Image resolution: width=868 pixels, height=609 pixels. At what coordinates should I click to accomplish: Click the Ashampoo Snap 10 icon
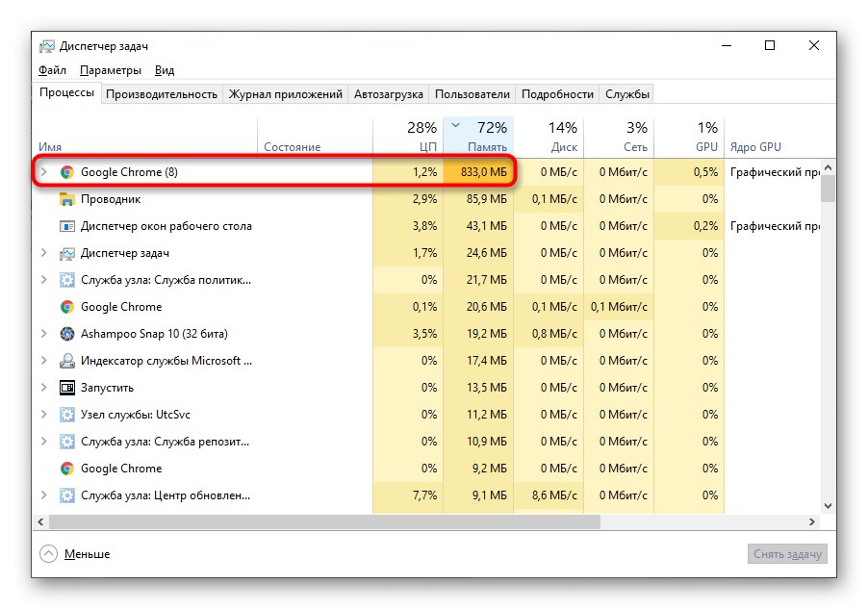point(67,334)
